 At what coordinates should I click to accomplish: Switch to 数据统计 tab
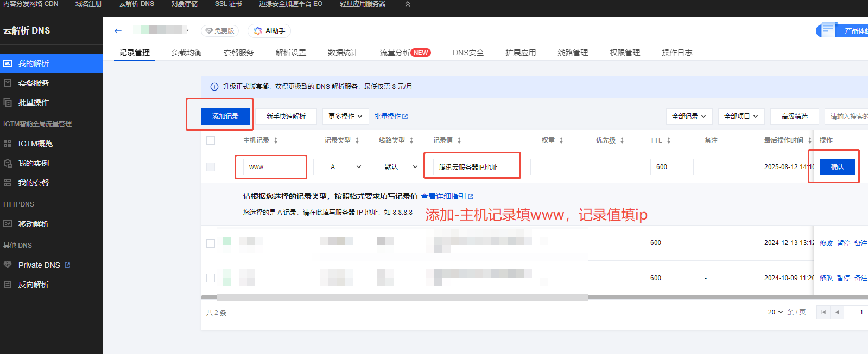point(343,53)
